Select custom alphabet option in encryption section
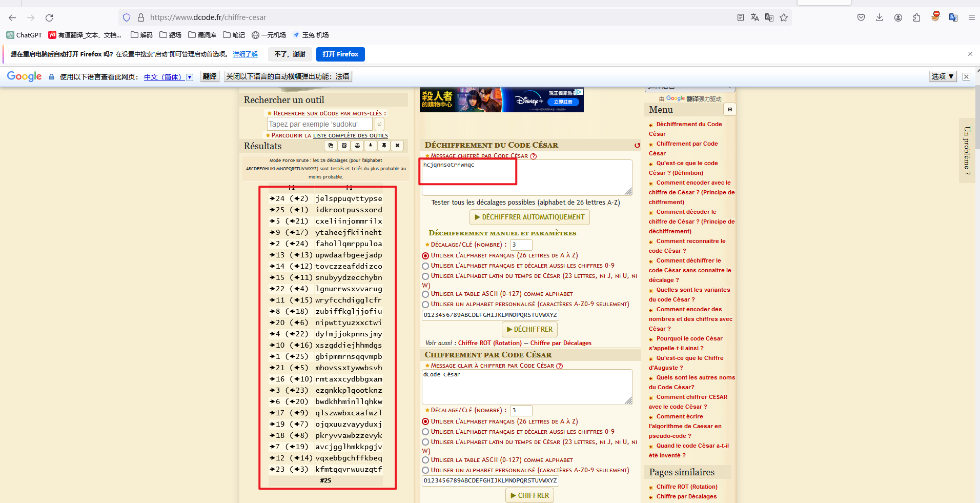 click(x=425, y=470)
